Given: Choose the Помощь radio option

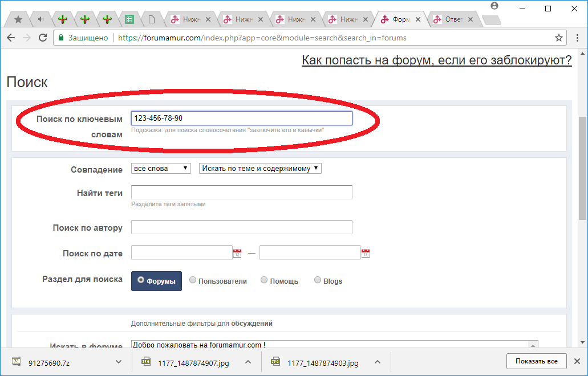Looking at the screenshot, I should click(x=264, y=280).
